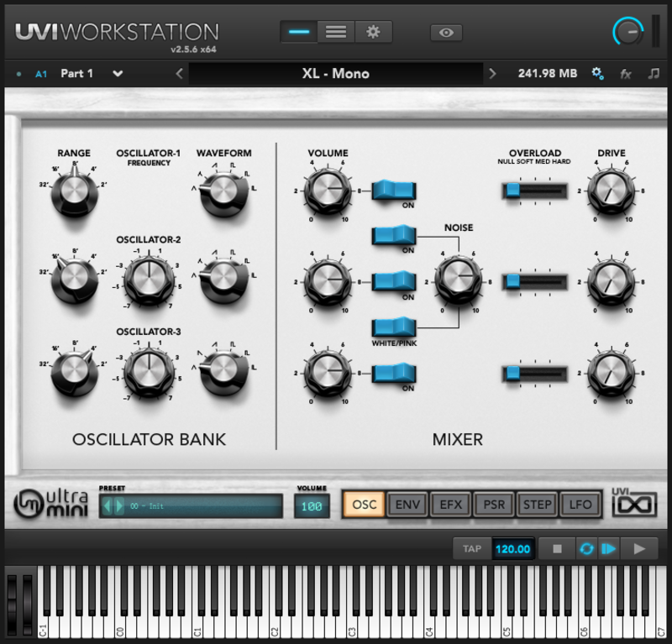Click the Oscillator-1 Waveform selector knob
This screenshot has width=672, height=644.
click(x=223, y=191)
